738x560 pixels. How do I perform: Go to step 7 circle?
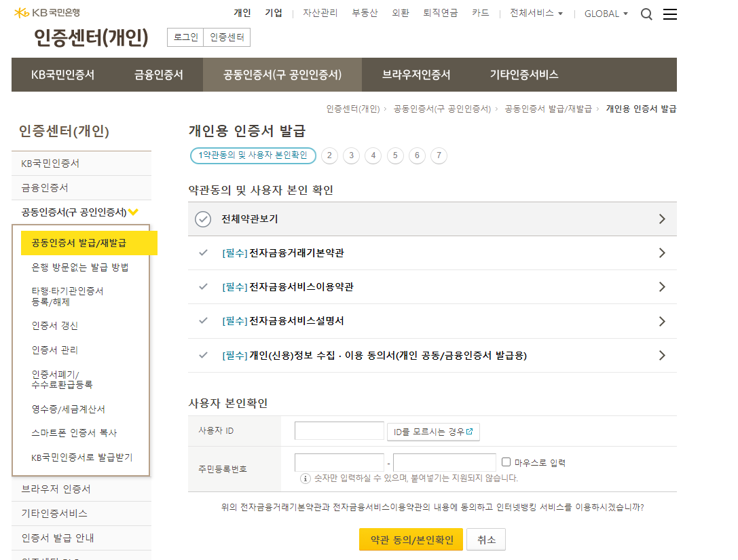tap(439, 155)
